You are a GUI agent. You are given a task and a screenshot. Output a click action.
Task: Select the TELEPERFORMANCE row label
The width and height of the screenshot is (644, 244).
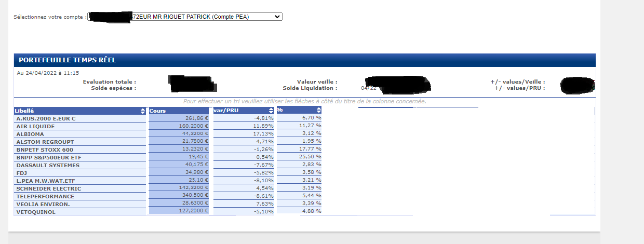(x=45, y=196)
